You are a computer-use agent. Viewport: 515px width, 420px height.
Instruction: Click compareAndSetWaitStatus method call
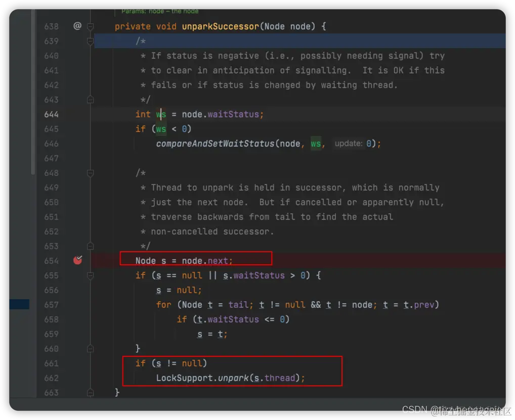click(x=215, y=144)
